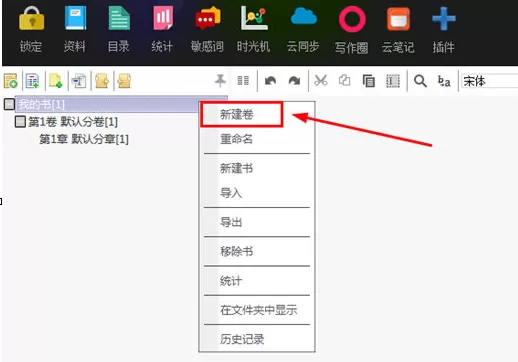
Task: Select 第1卷 默认分卷[1] volume
Action: click(73, 122)
